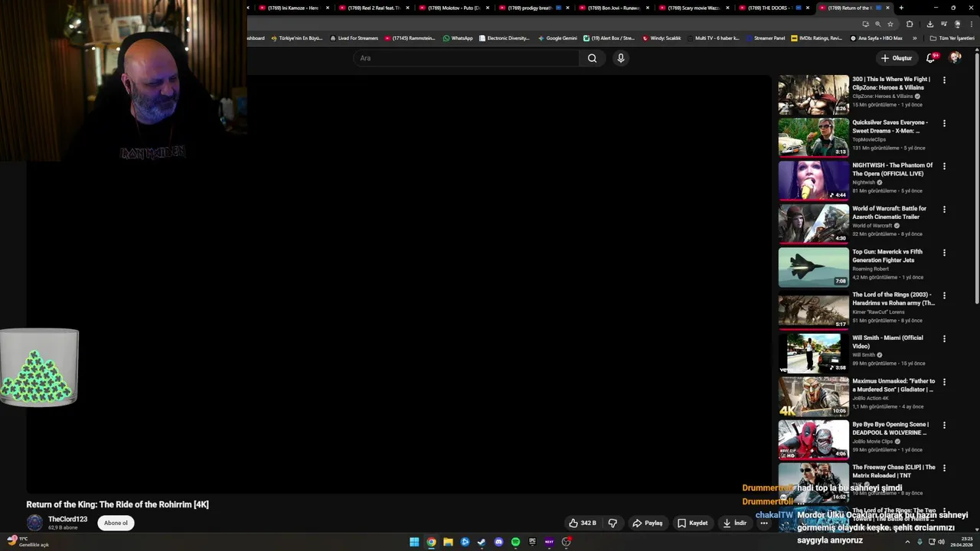980x551 pixels.
Task: Open a new browser tab with plus
Action: pos(901,8)
